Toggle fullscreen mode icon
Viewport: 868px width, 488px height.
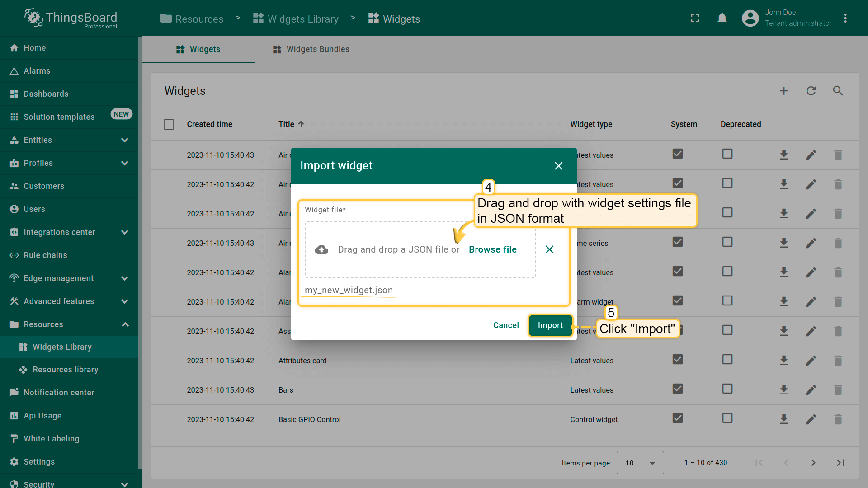[695, 18]
